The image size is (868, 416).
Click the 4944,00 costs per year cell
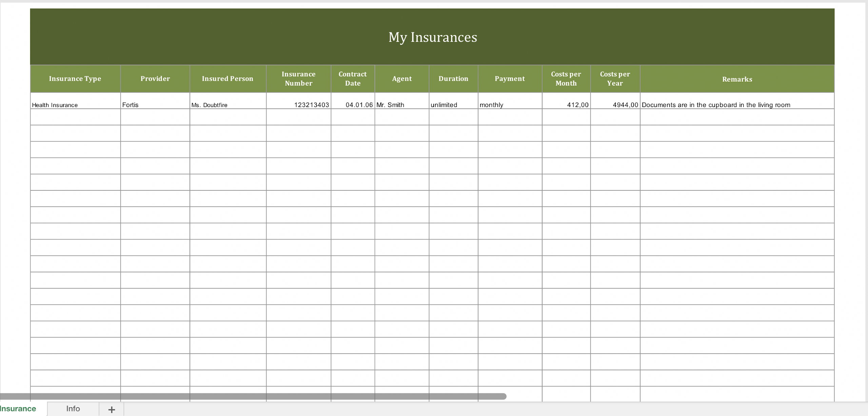pyautogui.click(x=615, y=105)
